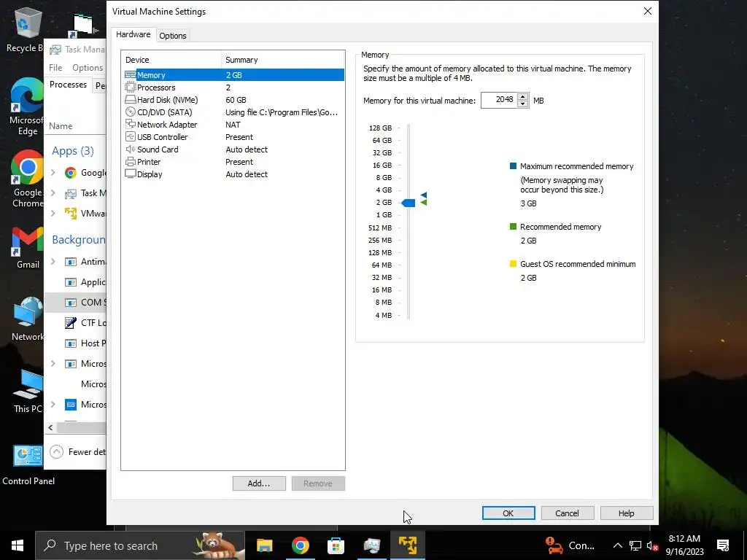The image size is (747, 560).
Task: Click the Help button
Action: click(626, 513)
